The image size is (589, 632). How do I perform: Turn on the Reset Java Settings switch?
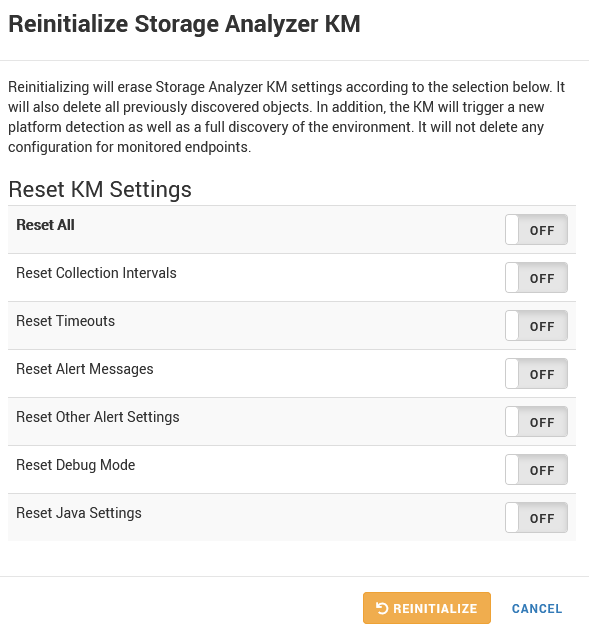click(x=536, y=518)
